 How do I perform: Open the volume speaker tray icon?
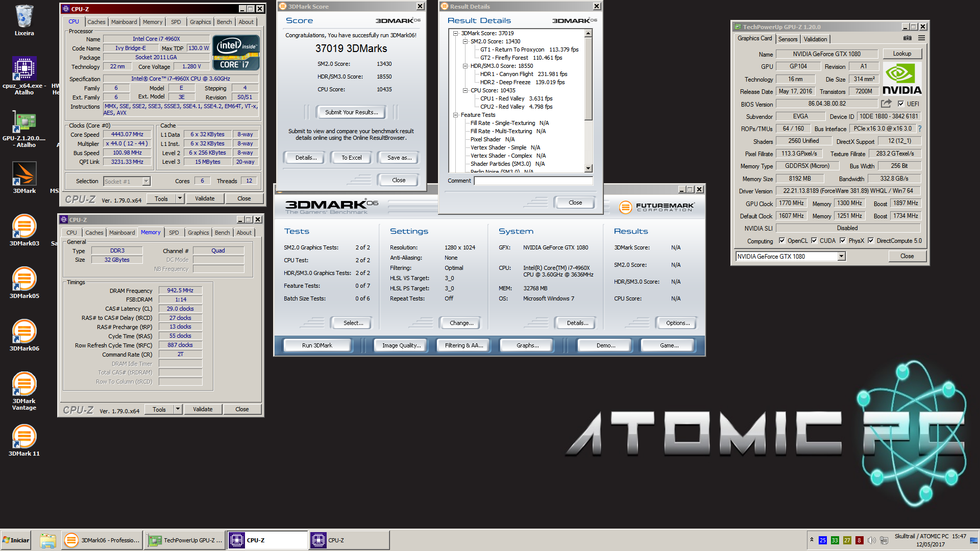coord(871,540)
